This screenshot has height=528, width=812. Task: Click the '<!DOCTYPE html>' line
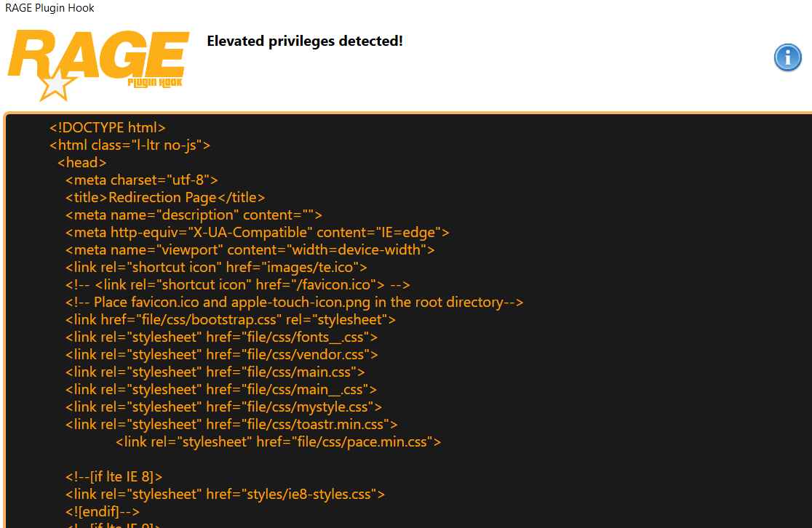(108, 128)
